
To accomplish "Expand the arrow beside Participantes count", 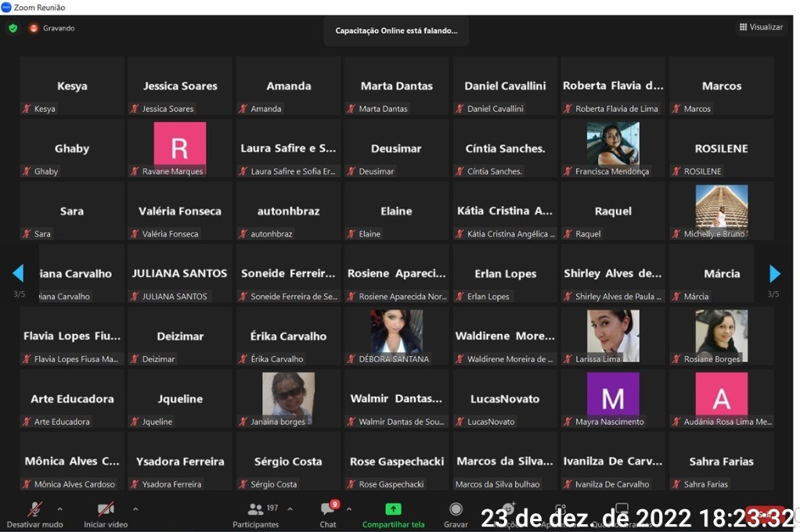I will (290, 509).
